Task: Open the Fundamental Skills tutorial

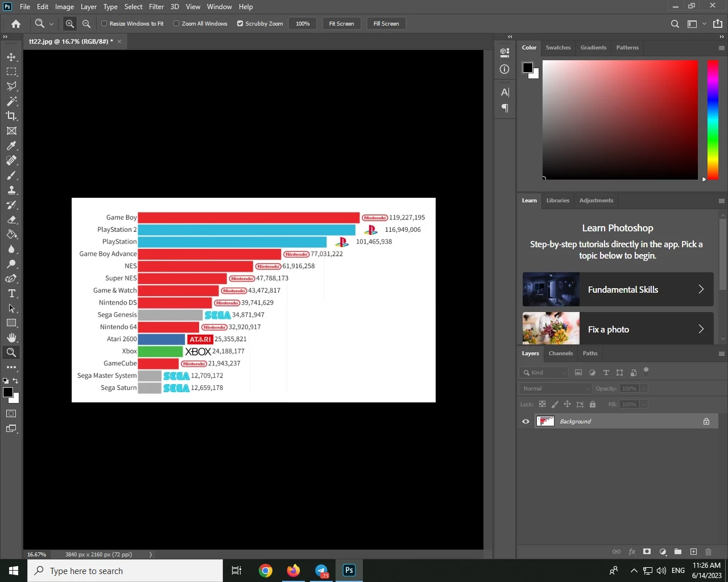Action: tap(618, 289)
